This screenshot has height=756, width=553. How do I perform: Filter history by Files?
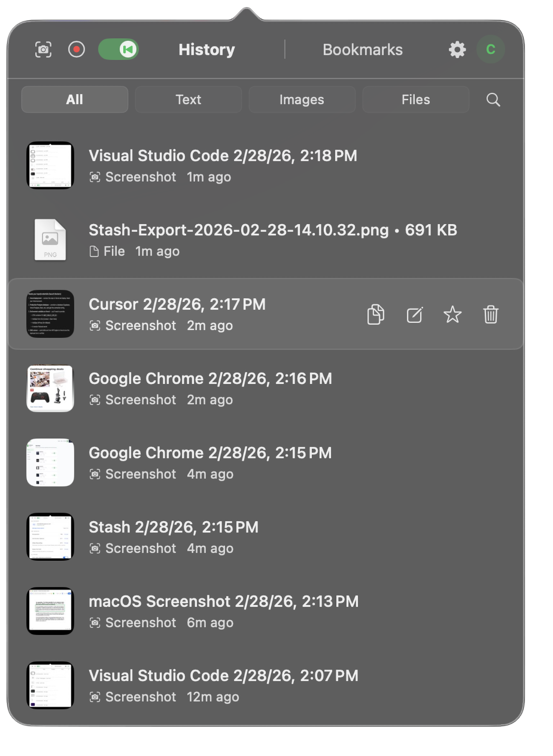click(x=416, y=100)
